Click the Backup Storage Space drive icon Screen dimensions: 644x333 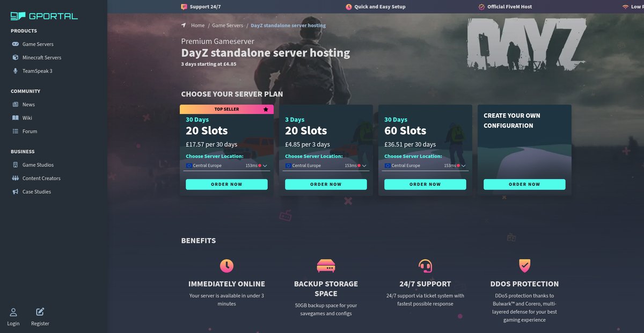coord(326,265)
